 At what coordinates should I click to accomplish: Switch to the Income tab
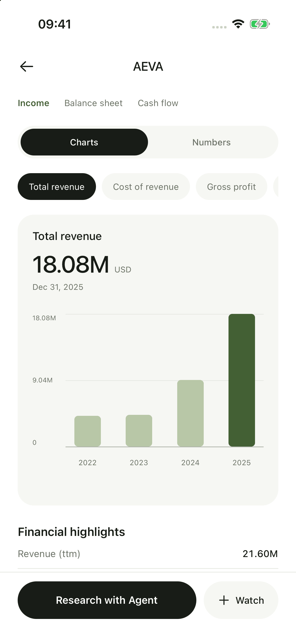[x=33, y=103]
